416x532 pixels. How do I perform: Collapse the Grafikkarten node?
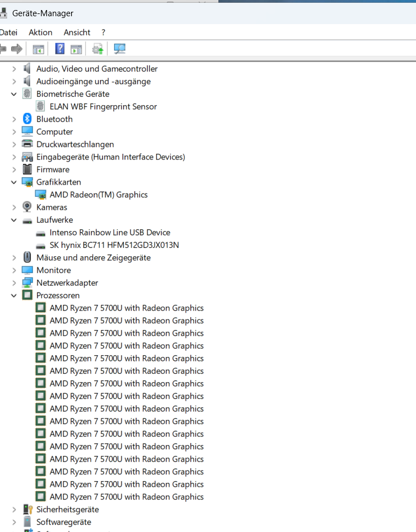click(x=14, y=182)
